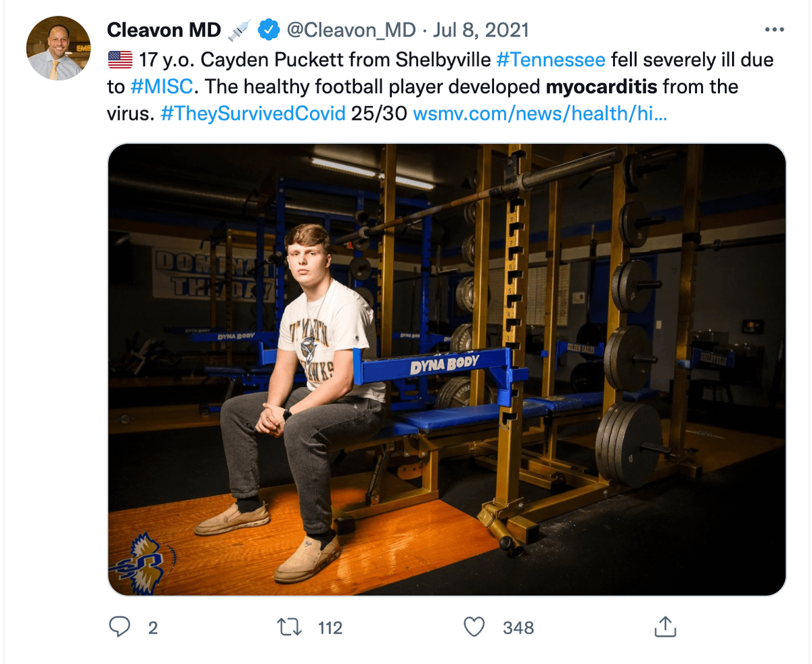Image resolution: width=812 pixels, height=664 pixels.
Task: Like the tweet with the heart icon
Action: 474,627
